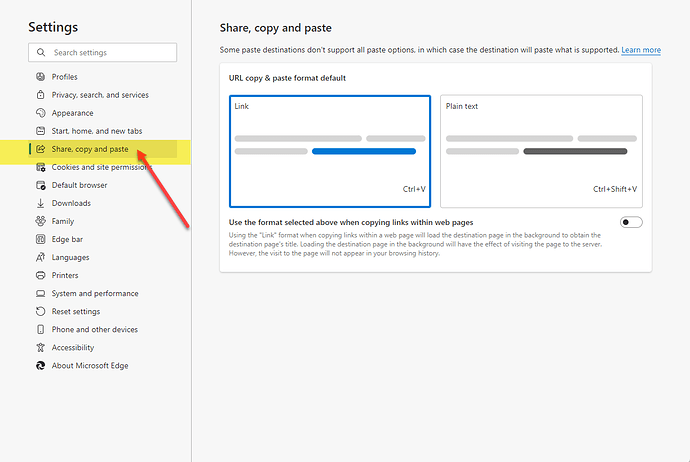The height and width of the screenshot is (462, 690).
Task: Click the Edge bar icon
Action: tap(40, 239)
